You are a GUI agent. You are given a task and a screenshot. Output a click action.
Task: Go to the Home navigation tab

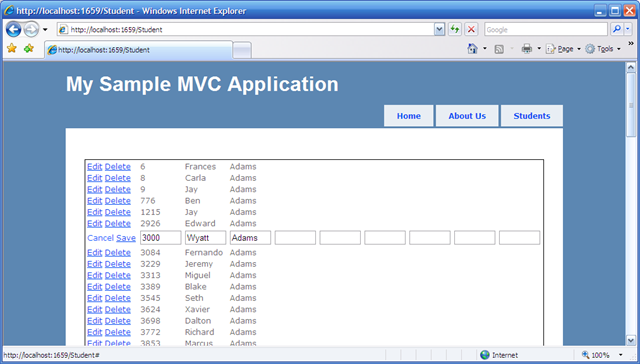[409, 116]
